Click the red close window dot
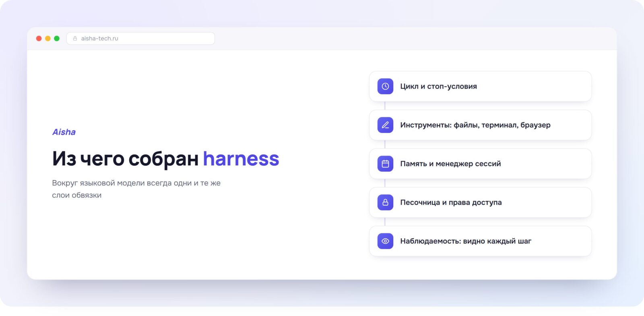The height and width of the screenshot is (316, 644). (39, 38)
